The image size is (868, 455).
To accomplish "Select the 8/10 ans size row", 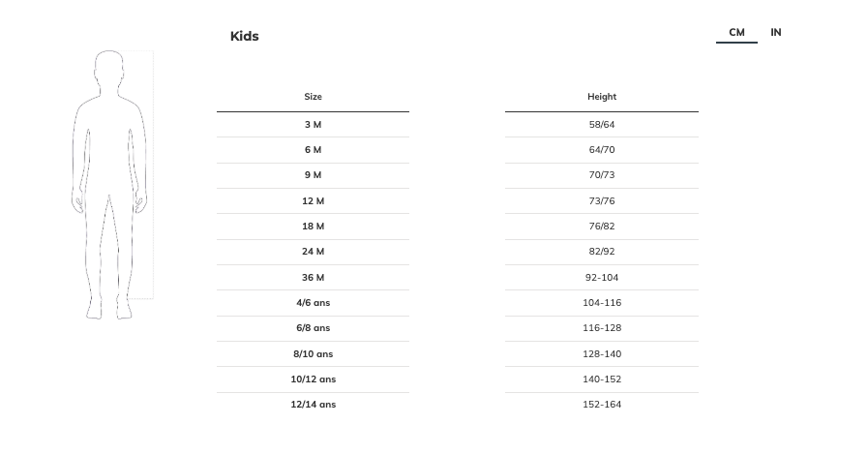I will [x=313, y=354].
